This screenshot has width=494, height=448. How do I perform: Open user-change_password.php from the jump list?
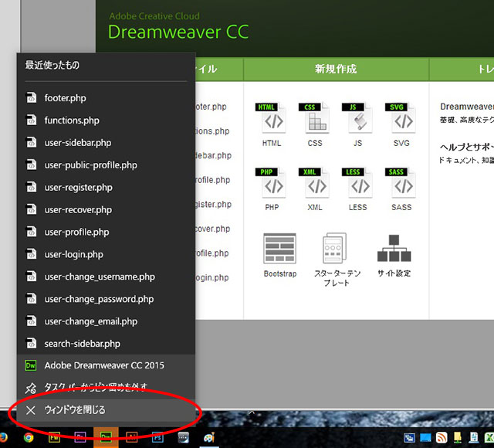107,299
